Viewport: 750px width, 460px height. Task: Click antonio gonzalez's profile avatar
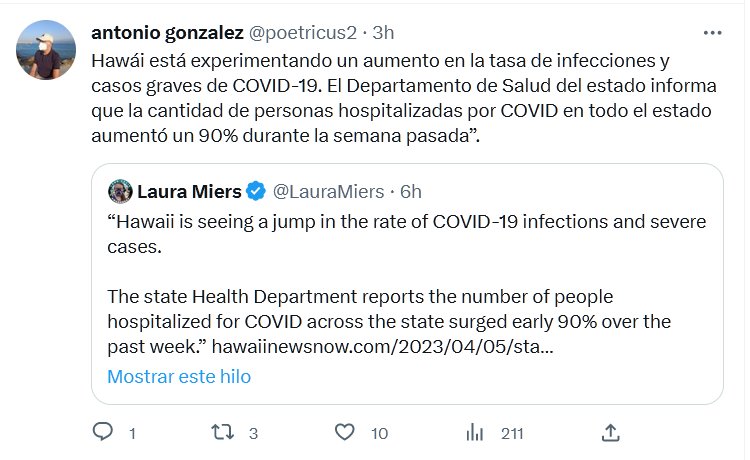pos(46,50)
